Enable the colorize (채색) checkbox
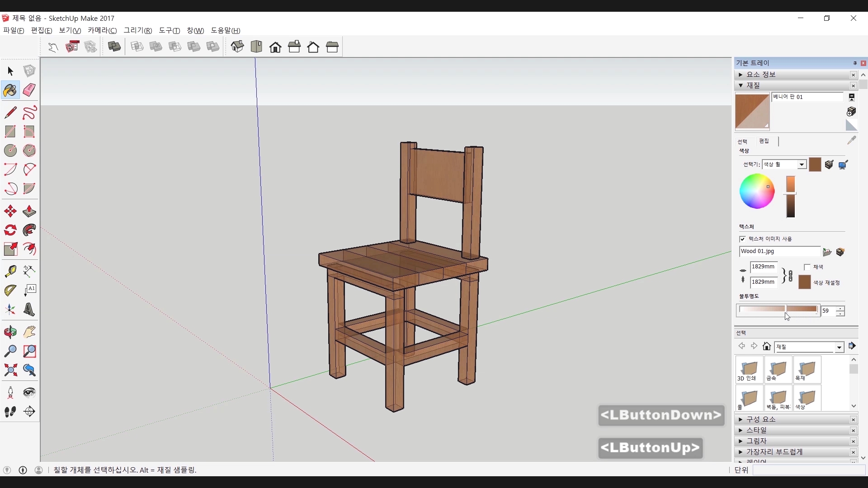Image resolution: width=868 pixels, height=488 pixels. click(x=807, y=267)
